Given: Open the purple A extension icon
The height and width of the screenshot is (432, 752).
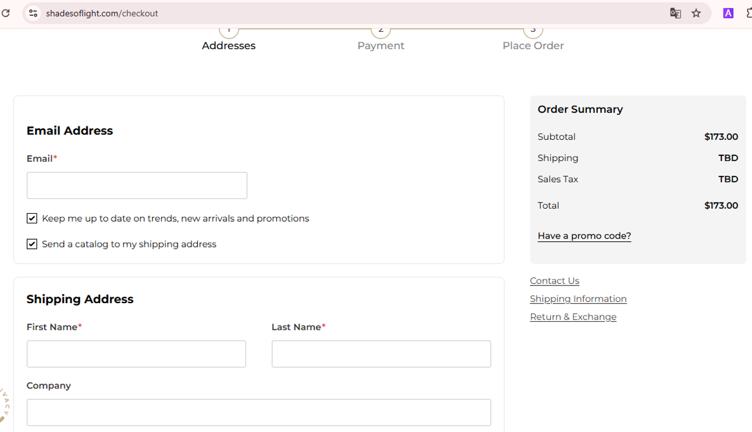Looking at the screenshot, I should click(728, 13).
